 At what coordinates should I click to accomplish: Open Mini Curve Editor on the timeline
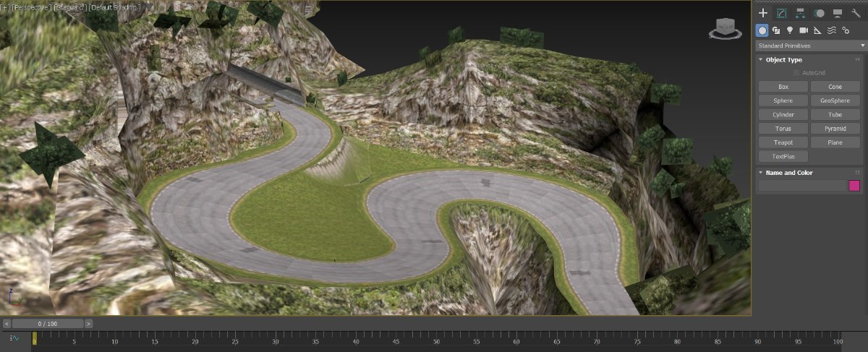point(14,339)
